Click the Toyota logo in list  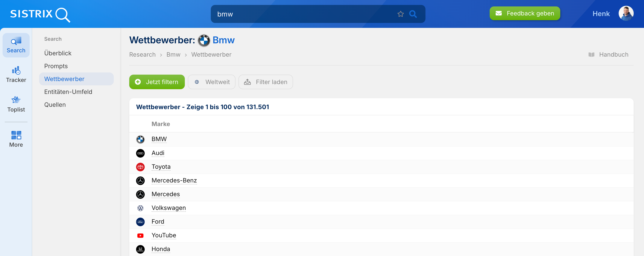(140, 167)
